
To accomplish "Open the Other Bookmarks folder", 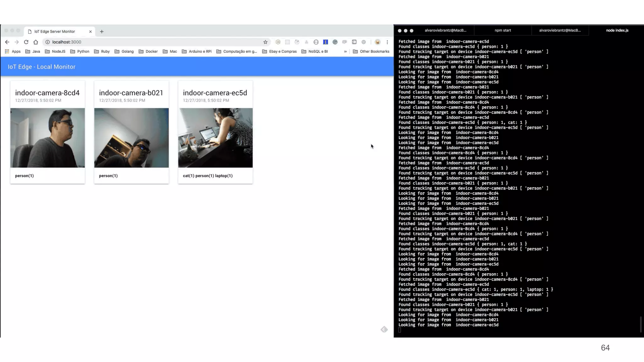I will click(371, 51).
